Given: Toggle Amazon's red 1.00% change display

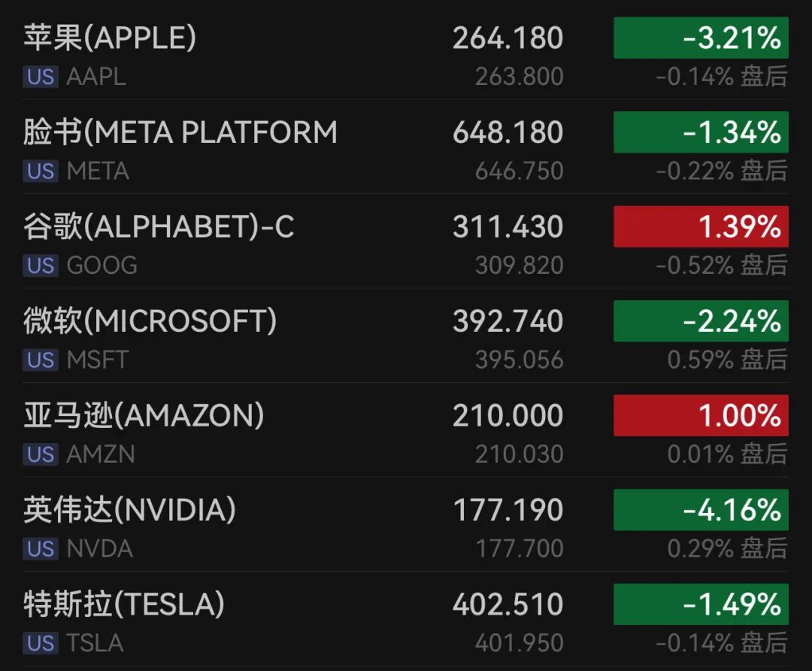Looking at the screenshot, I should pyautogui.click(x=701, y=415).
